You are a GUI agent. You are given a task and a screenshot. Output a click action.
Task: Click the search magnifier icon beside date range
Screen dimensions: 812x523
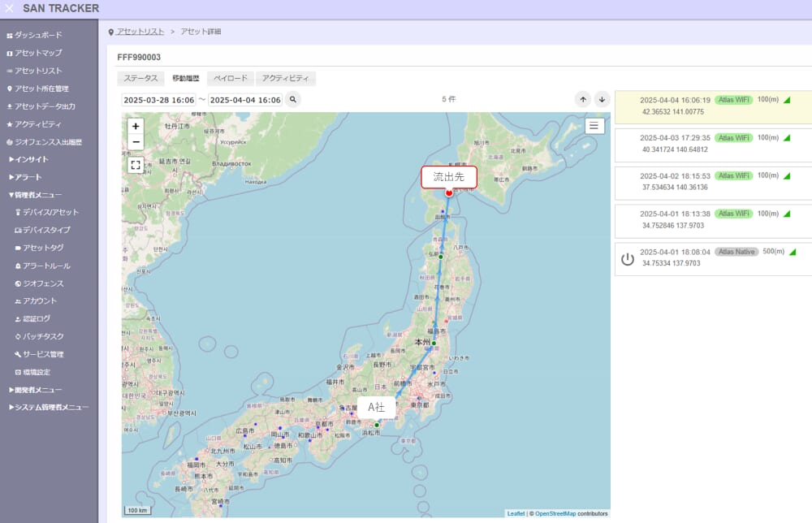pyautogui.click(x=292, y=99)
